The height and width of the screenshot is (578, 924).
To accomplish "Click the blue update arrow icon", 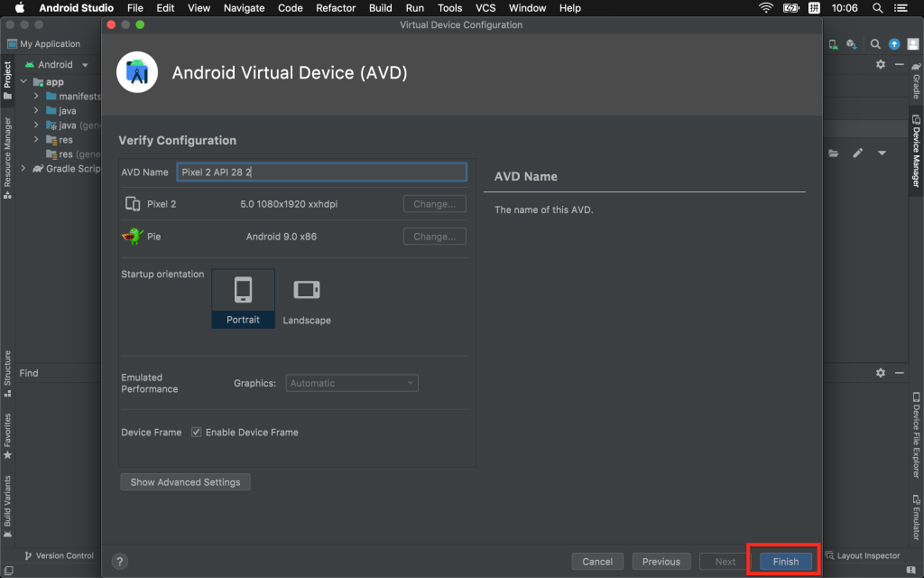I will pos(894,44).
